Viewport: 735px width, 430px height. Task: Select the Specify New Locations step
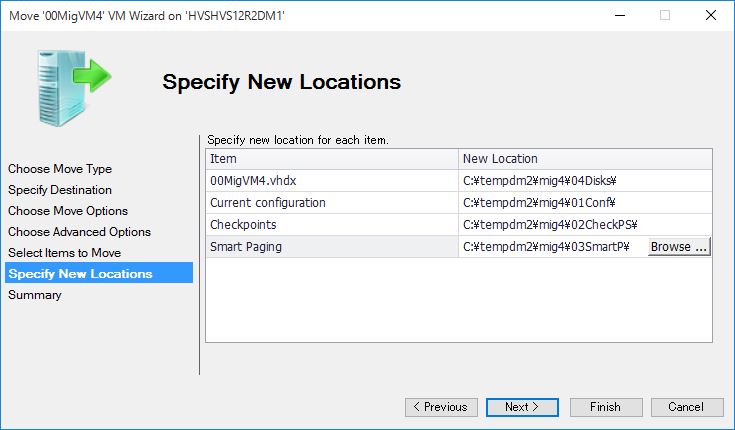point(99,273)
